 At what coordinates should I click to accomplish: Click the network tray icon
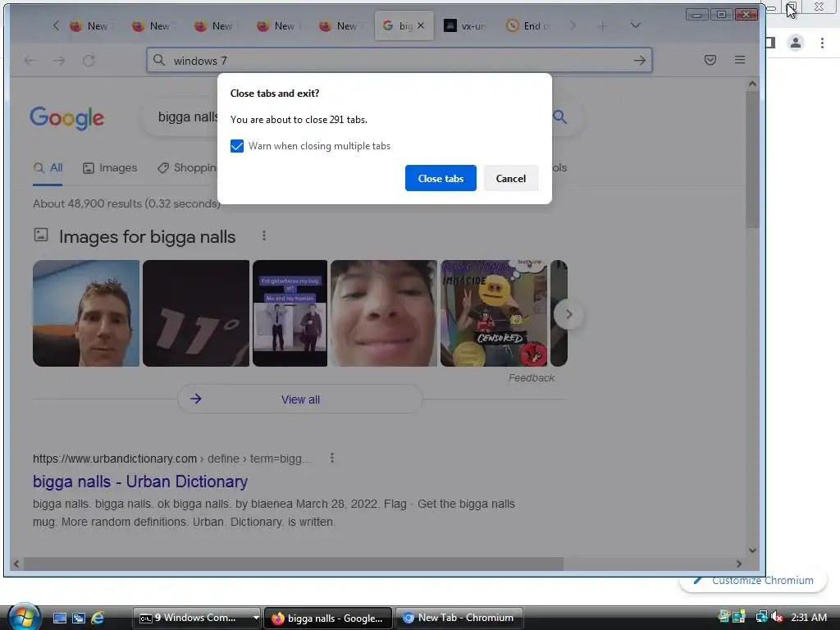pos(760,617)
